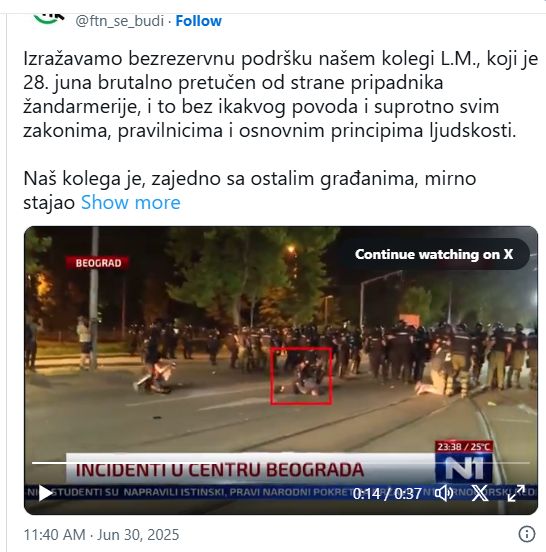Follow the @ftn_se_budi account
The image size is (546, 552).
199,21
